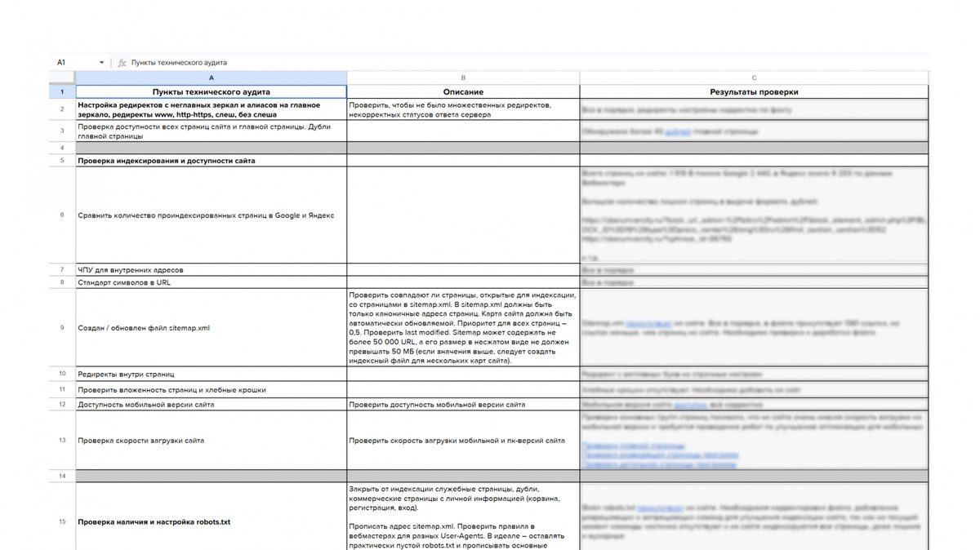
Task: Click the 'Результаты проверки' header cell
Action: [755, 92]
